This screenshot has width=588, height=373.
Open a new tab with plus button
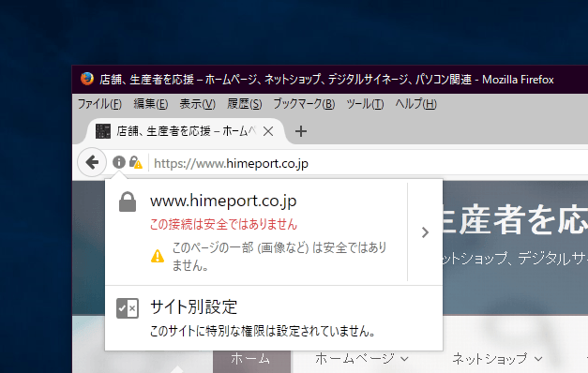(x=301, y=131)
